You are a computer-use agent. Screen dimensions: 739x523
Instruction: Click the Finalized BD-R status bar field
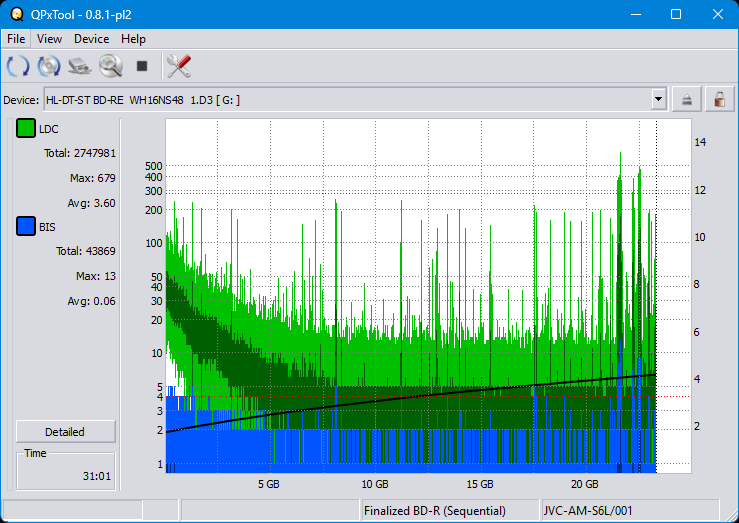(448, 511)
